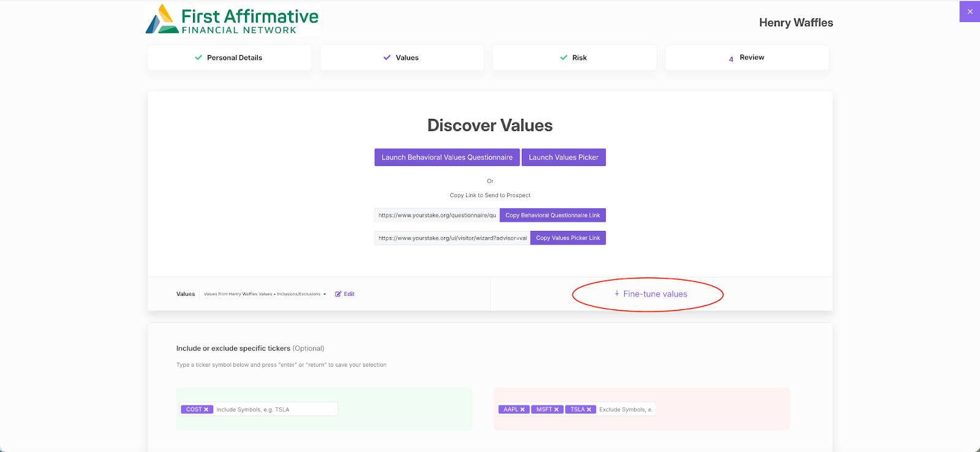Click the Edit pencil icon

pos(338,294)
